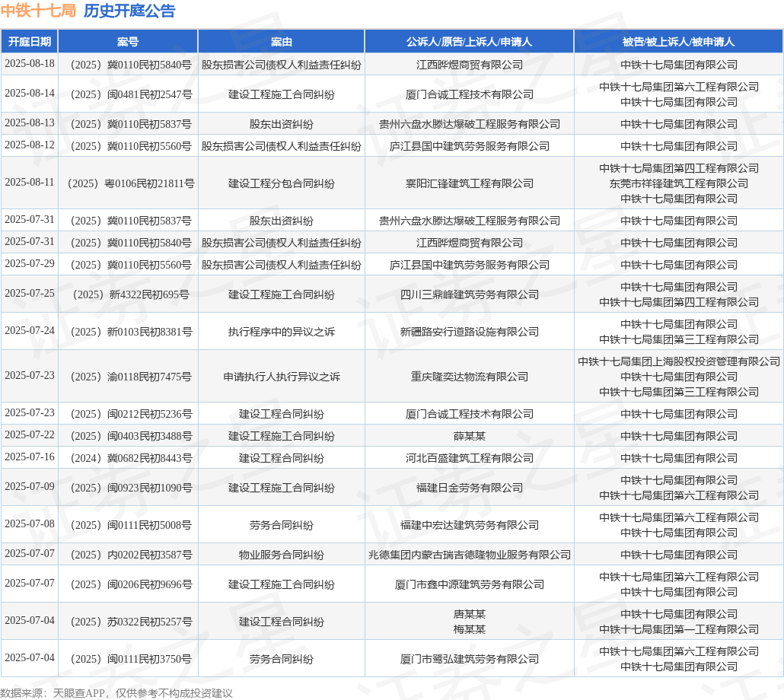784x700 pixels.
Task: Click the 建设工程分包合同纠纷 cause cell
Action: 282,183
